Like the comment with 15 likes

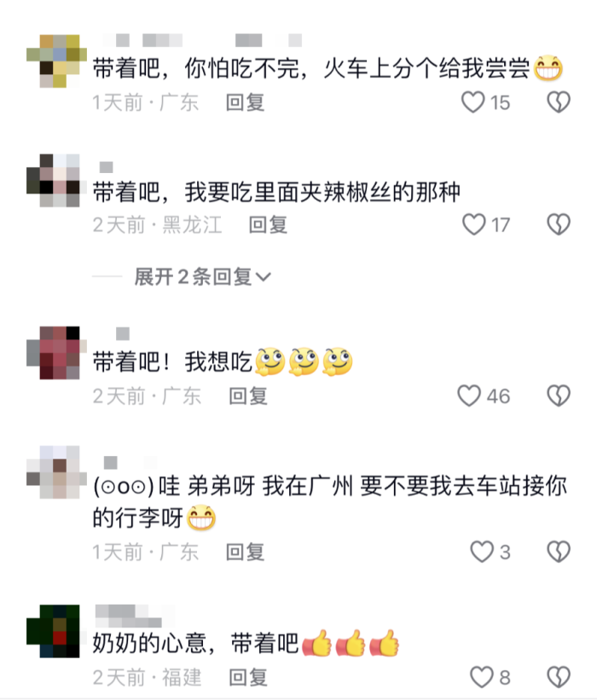472,102
